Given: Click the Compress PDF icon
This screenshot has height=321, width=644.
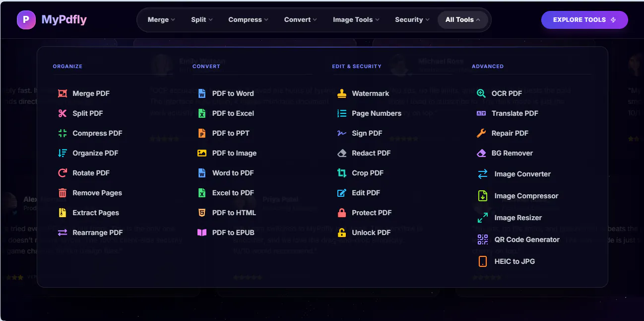Looking at the screenshot, I should click(x=62, y=133).
